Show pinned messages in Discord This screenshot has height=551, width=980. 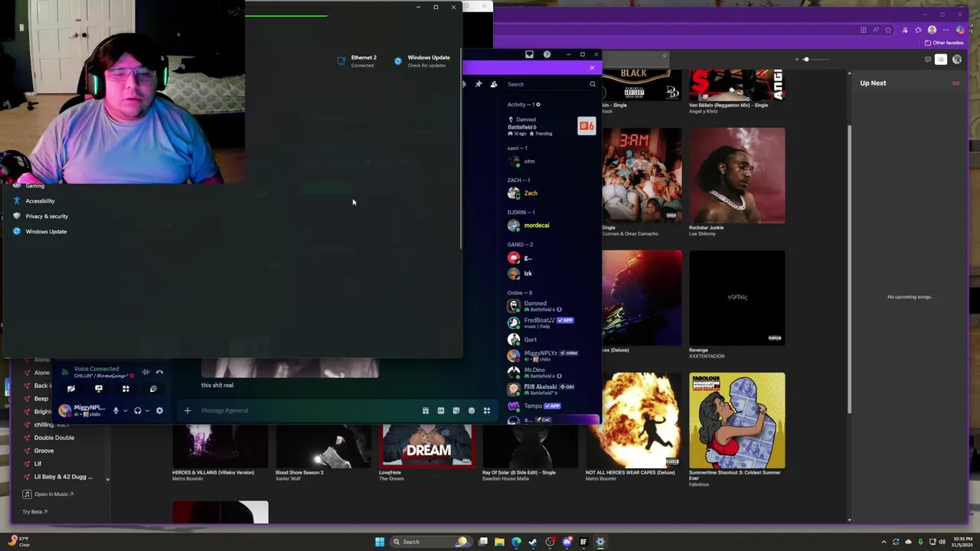click(x=479, y=84)
